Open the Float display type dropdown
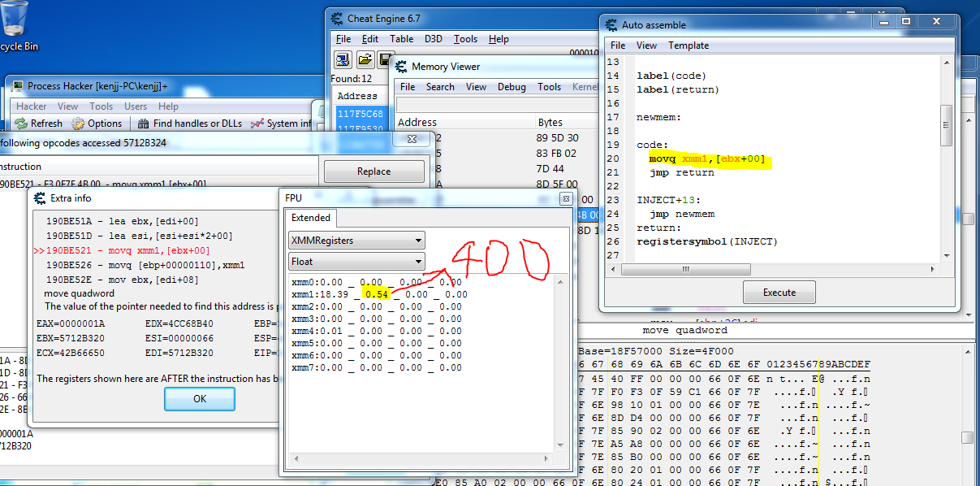 click(x=356, y=262)
